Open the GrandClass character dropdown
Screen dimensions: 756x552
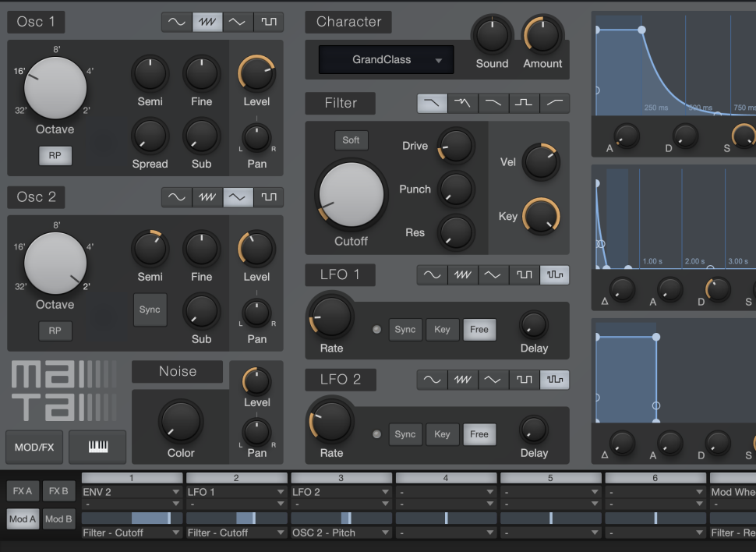386,60
